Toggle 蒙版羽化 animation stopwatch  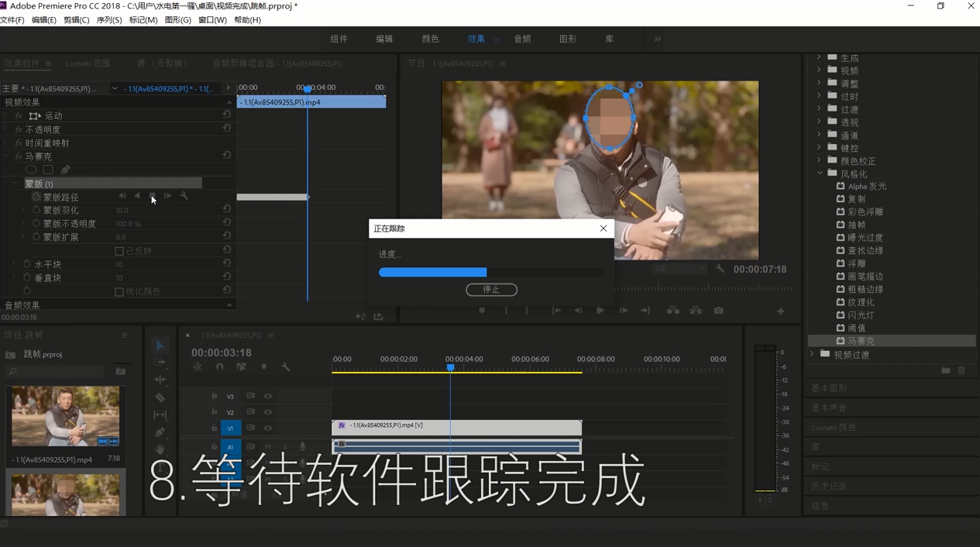[36, 210]
